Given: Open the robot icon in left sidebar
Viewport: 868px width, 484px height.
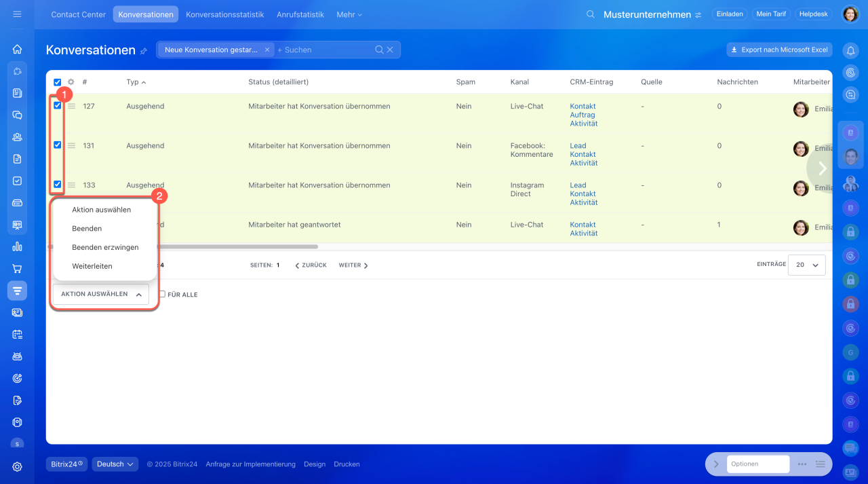Looking at the screenshot, I should coord(17,356).
